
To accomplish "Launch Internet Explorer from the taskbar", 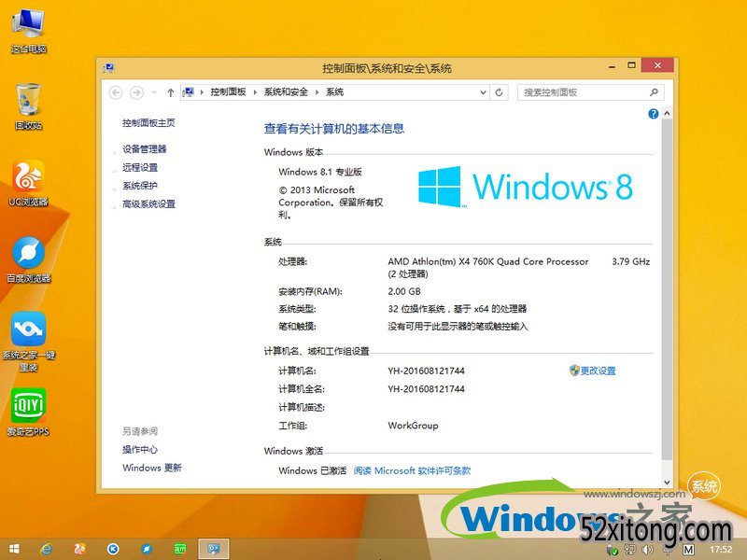I will tap(46, 549).
